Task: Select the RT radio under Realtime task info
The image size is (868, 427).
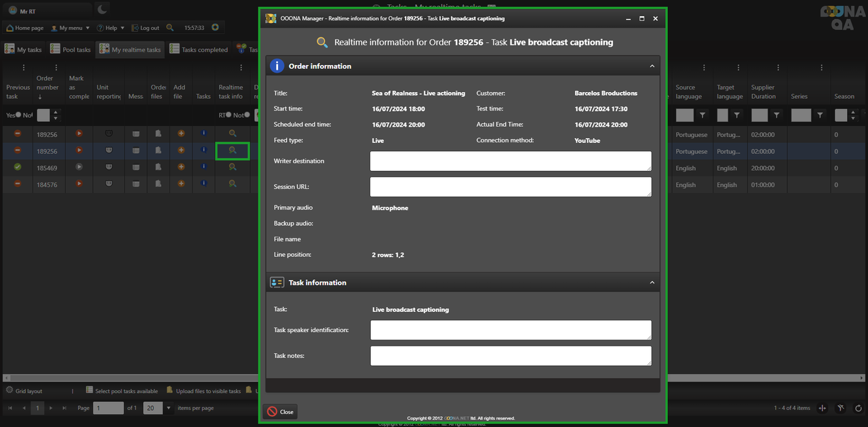Action: coord(229,115)
